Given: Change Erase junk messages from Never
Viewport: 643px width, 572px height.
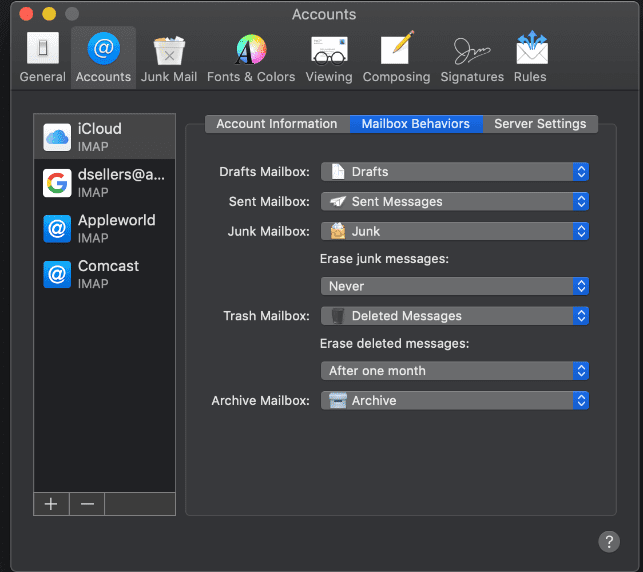Looking at the screenshot, I should [455, 286].
